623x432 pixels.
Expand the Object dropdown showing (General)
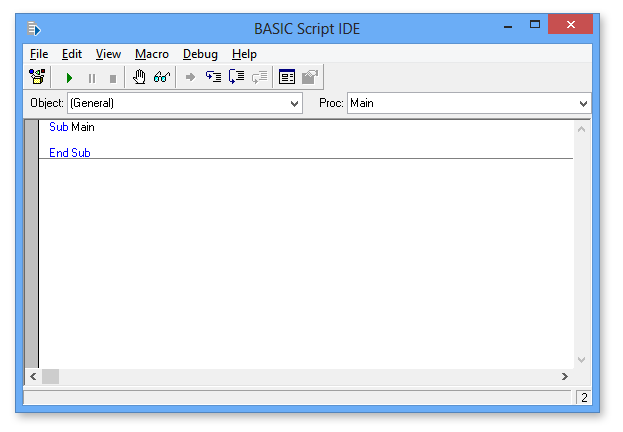click(x=294, y=103)
